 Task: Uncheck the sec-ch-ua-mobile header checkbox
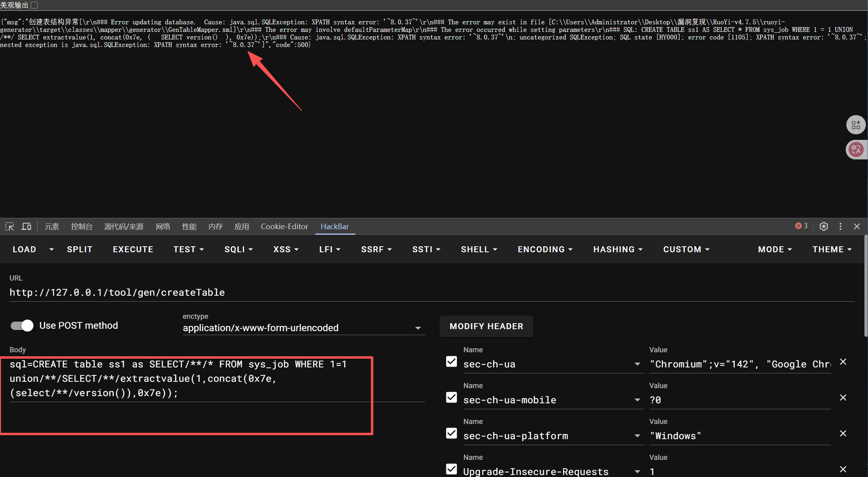452,398
